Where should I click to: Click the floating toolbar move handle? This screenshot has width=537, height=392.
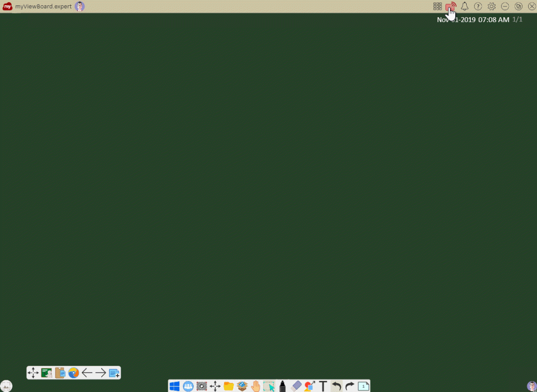pos(33,373)
